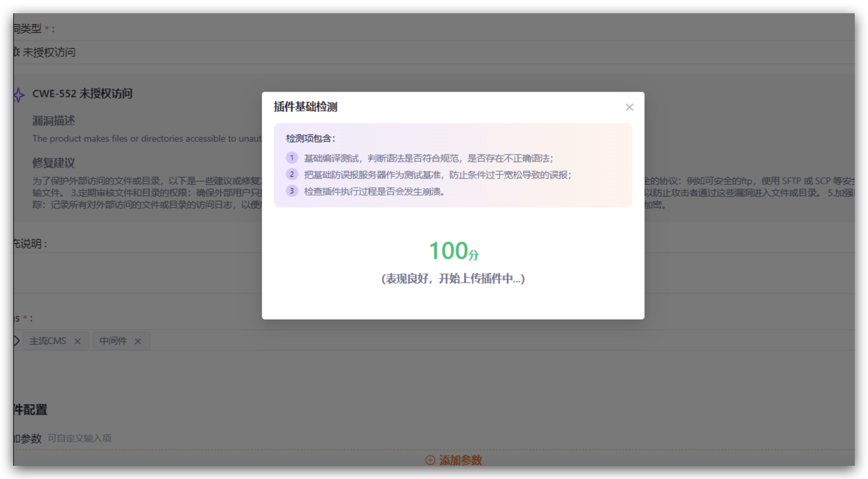The height and width of the screenshot is (479, 868).
Task: Close the 插件基础检测 dialog
Action: tap(629, 107)
